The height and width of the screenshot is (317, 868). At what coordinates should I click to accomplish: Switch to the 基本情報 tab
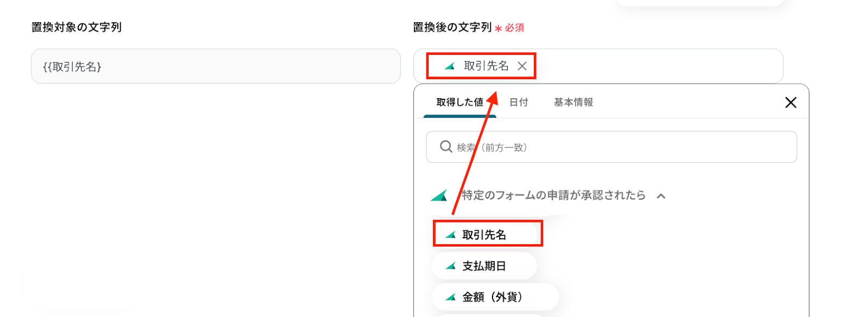[573, 102]
